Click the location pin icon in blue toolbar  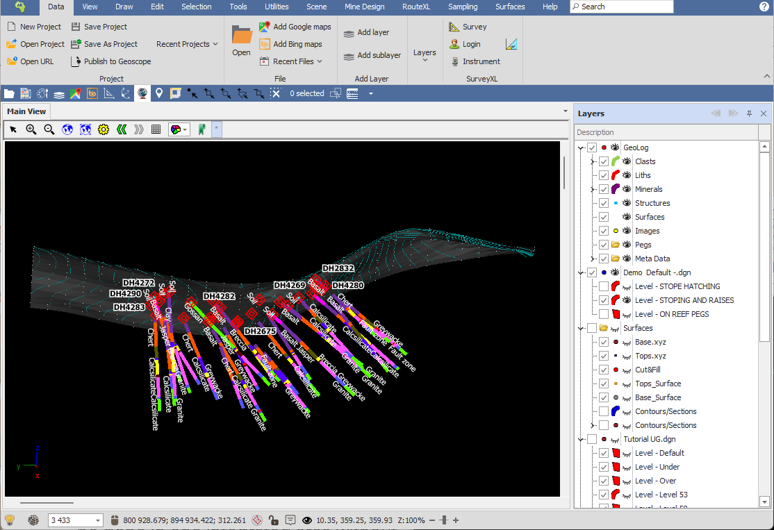click(159, 93)
